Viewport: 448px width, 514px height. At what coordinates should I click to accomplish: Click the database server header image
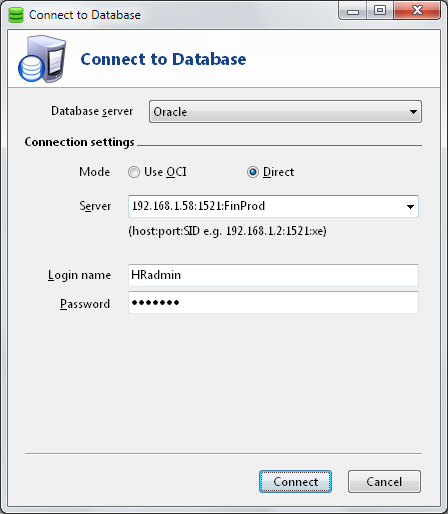(42, 59)
